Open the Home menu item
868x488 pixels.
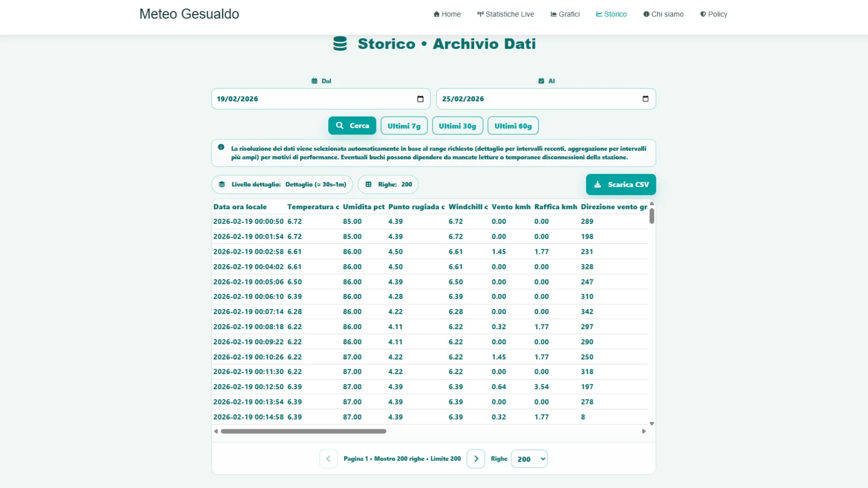[x=447, y=14]
